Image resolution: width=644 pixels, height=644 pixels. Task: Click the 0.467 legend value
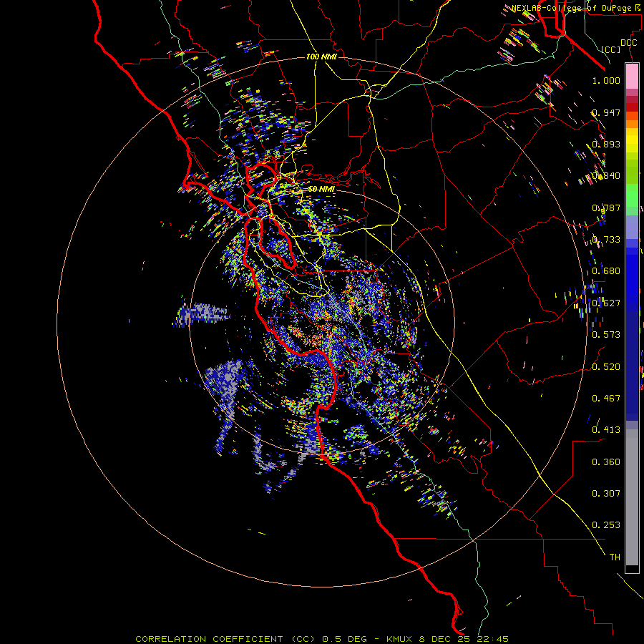(x=606, y=399)
